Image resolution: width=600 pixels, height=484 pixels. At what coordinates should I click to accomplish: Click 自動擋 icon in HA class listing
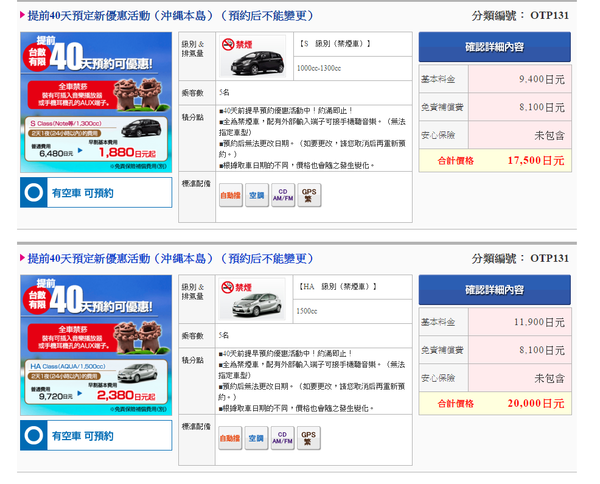click(x=231, y=438)
